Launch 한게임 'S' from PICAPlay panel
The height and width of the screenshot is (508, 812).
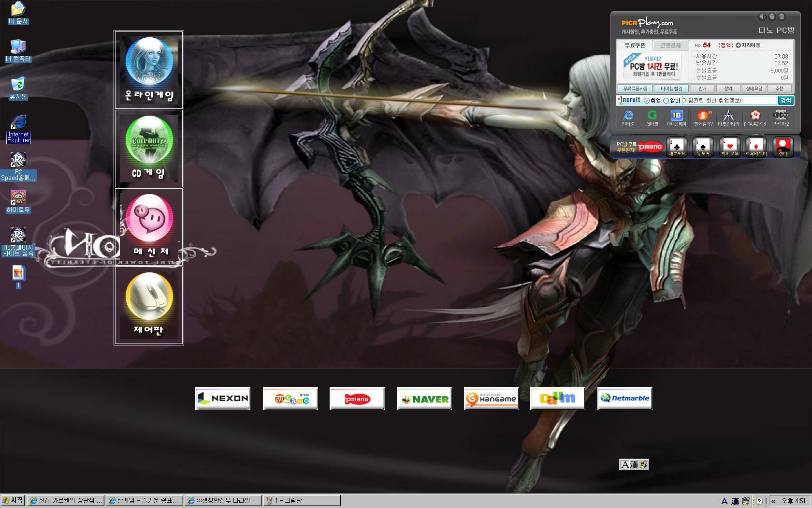703,118
